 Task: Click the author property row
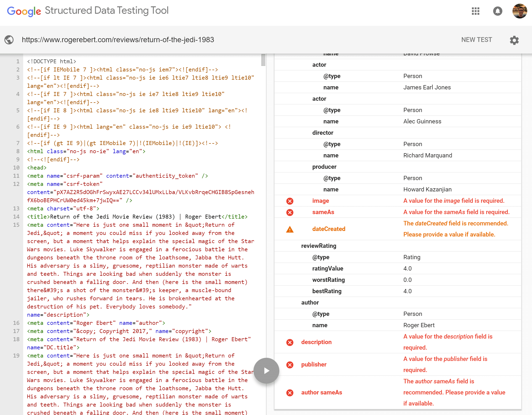point(398,303)
